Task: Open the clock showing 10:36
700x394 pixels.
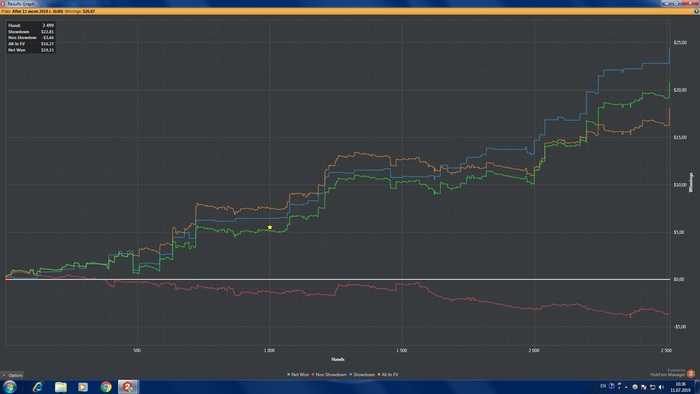Action: pos(680,387)
